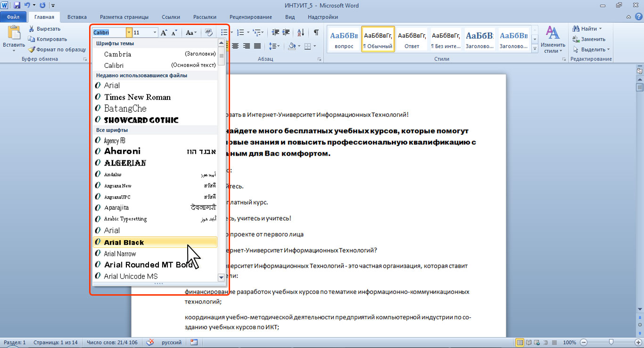Choose Algerian in the font list
644x348 pixels.
pyautogui.click(x=155, y=163)
